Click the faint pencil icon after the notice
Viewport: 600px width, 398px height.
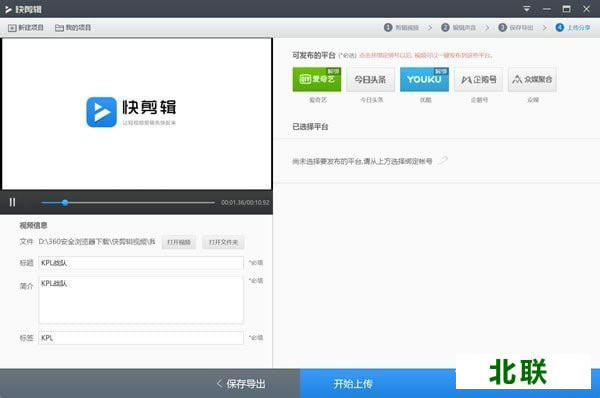pos(443,160)
